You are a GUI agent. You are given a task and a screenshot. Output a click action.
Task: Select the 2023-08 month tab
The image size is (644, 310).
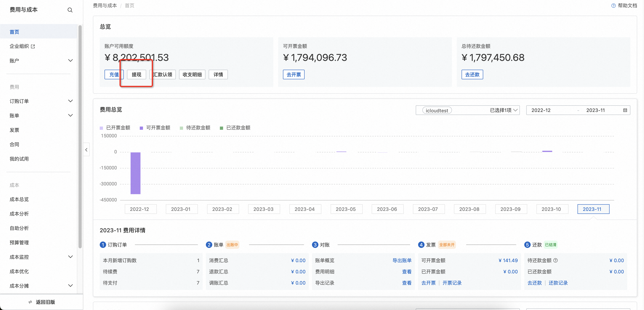pyautogui.click(x=470, y=209)
